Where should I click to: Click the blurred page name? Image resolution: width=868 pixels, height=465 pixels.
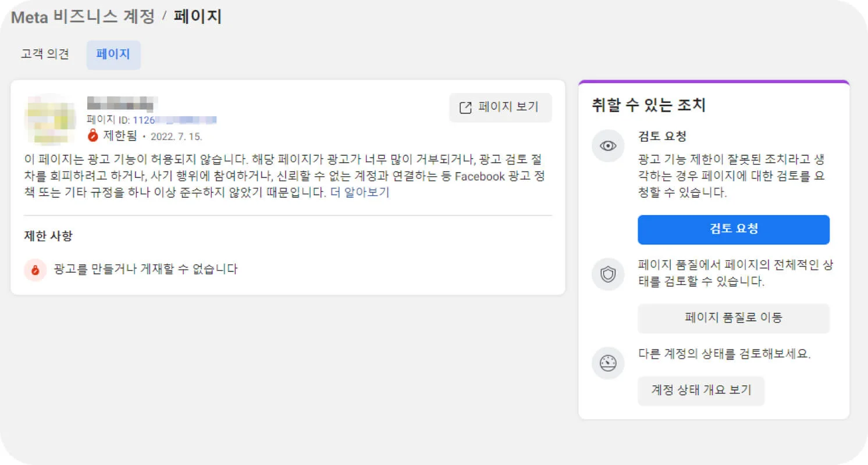coord(121,105)
